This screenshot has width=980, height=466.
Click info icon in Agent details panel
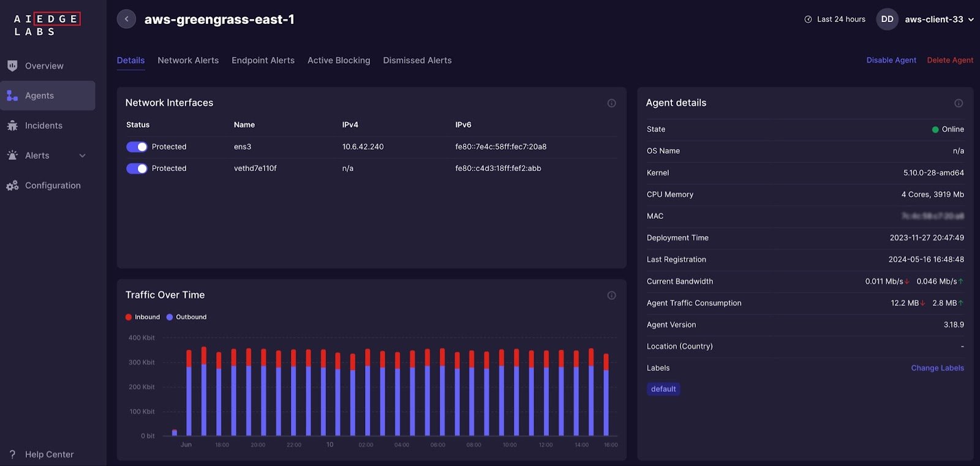[959, 103]
